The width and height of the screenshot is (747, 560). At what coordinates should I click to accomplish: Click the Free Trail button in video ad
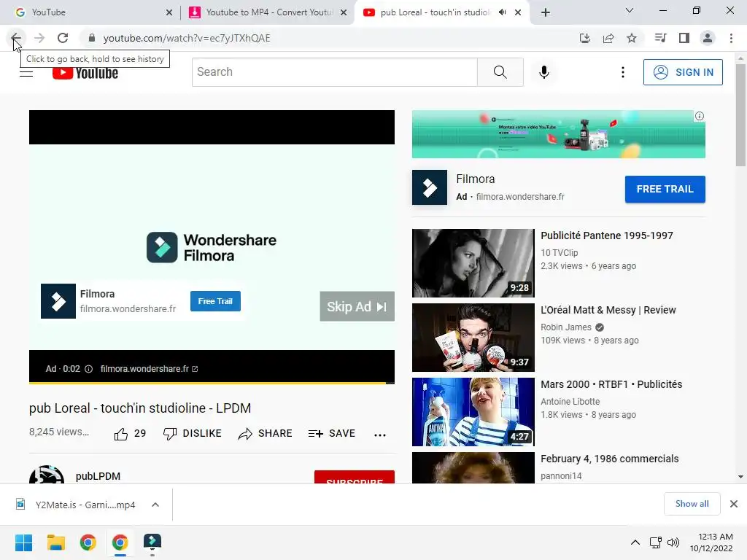(215, 301)
